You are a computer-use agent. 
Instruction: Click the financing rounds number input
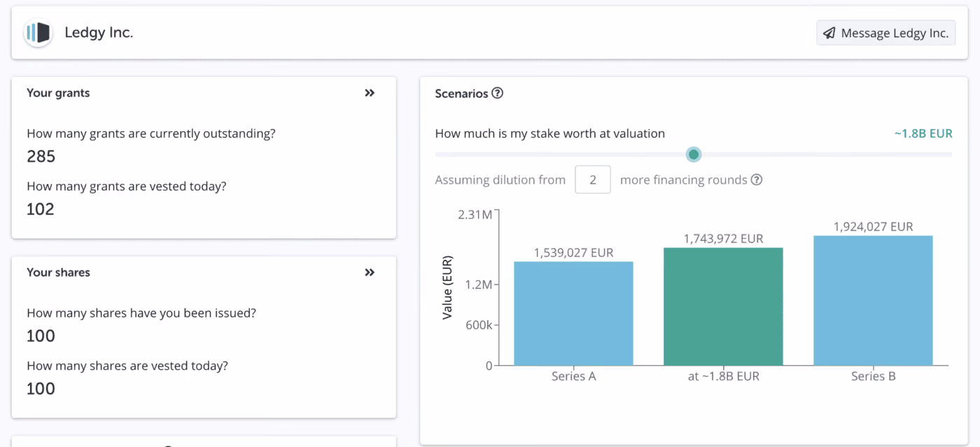coord(593,180)
